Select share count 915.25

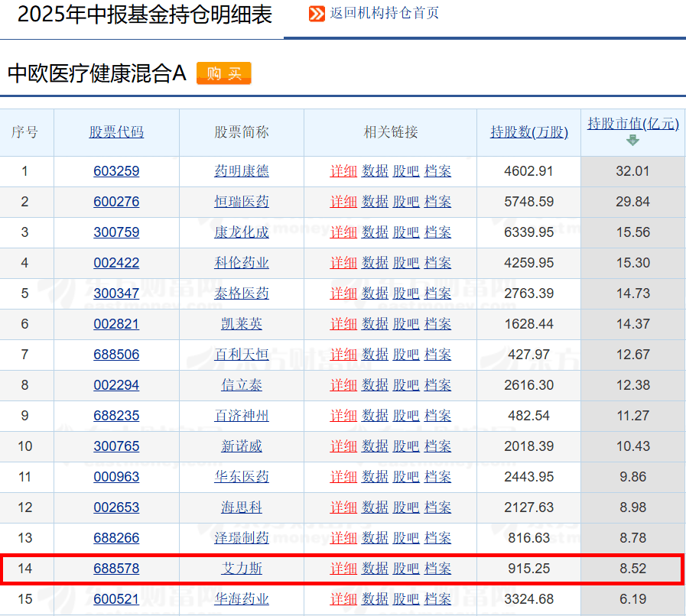click(x=529, y=569)
